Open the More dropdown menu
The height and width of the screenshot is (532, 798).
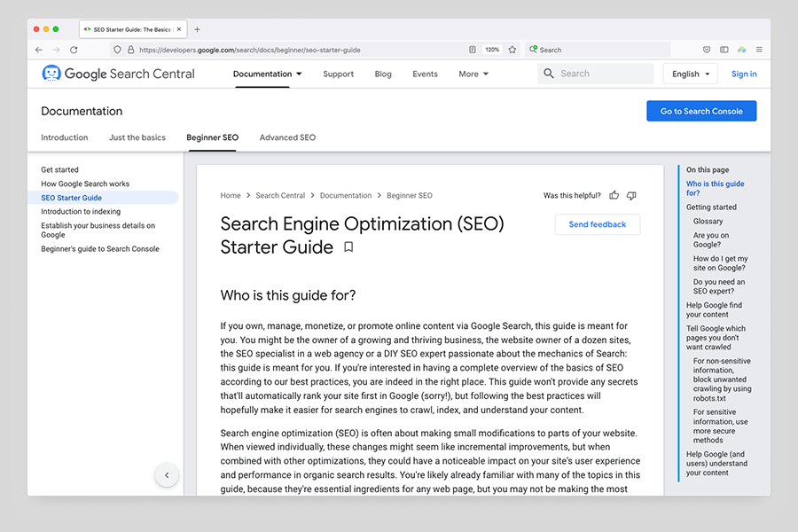pyautogui.click(x=473, y=74)
